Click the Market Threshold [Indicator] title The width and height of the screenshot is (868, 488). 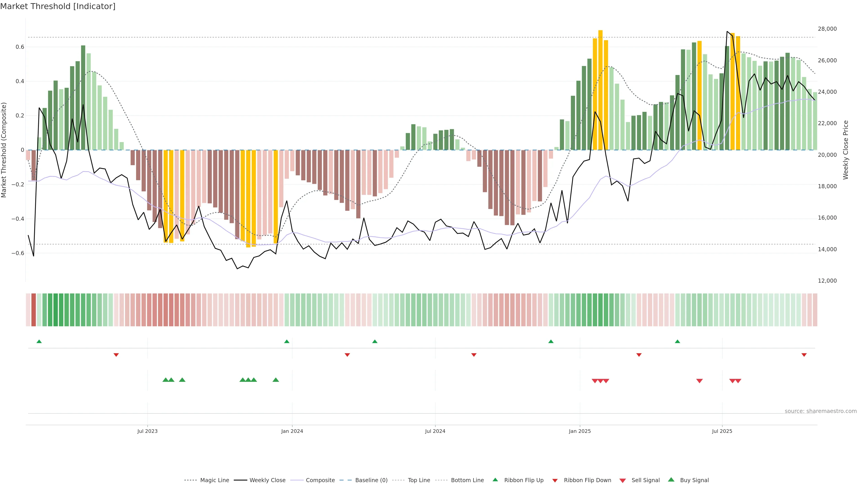58,6
